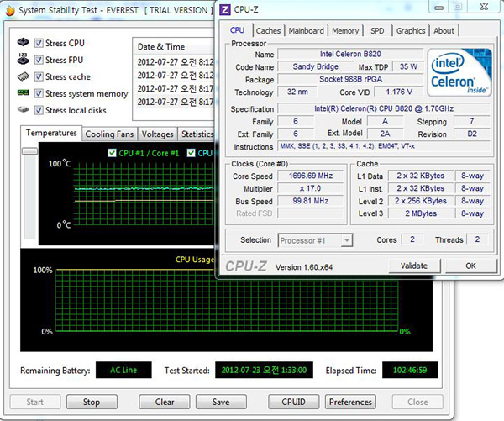Click the Test Started date display
The height and width of the screenshot is (421, 504).
click(x=264, y=370)
